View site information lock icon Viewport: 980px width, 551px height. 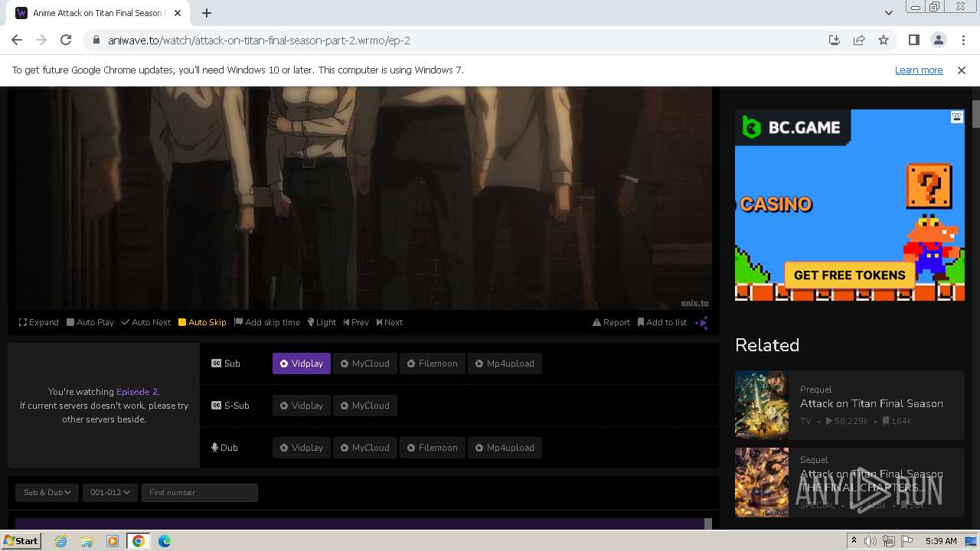[x=96, y=41]
